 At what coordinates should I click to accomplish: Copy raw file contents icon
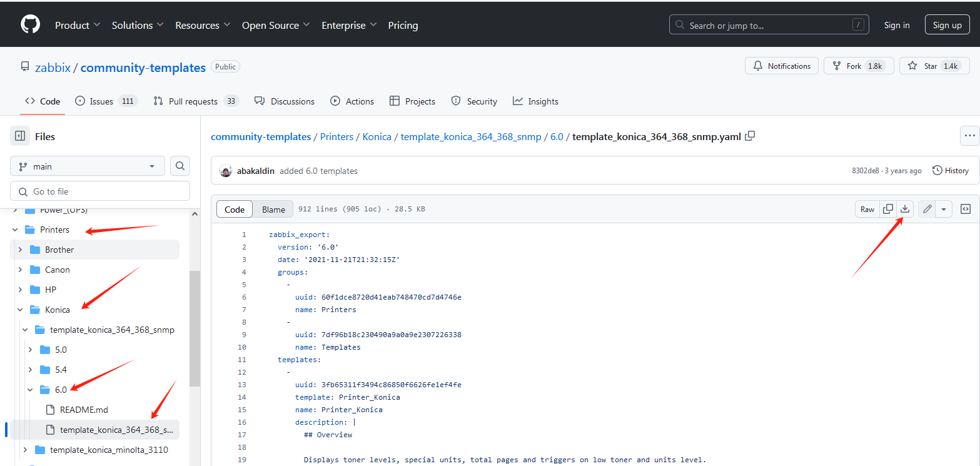coord(887,209)
